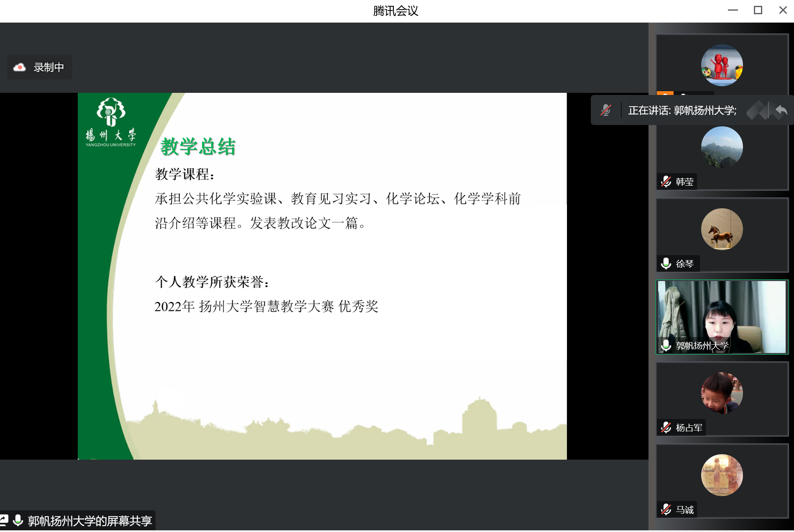794x532 pixels.
Task: Click 徐琴's microphone icon
Action: (666, 263)
